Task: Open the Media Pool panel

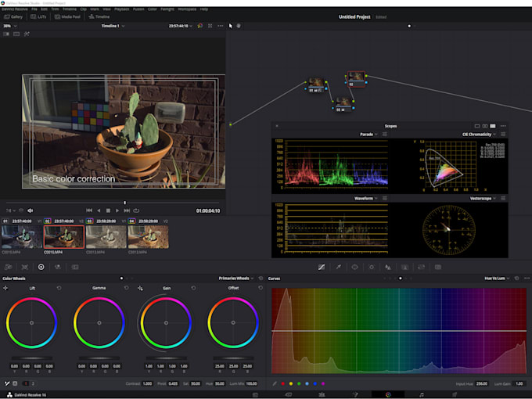Action: point(67,16)
